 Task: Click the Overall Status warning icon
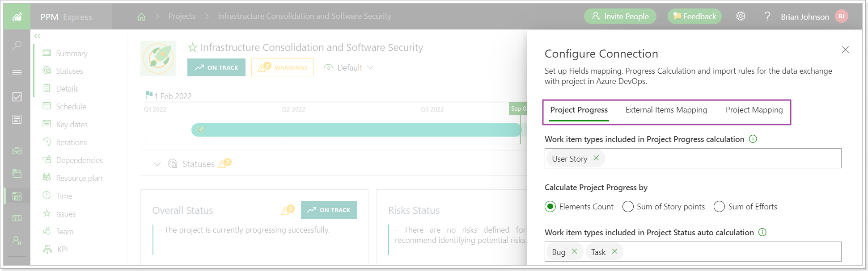tap(288, 210)
